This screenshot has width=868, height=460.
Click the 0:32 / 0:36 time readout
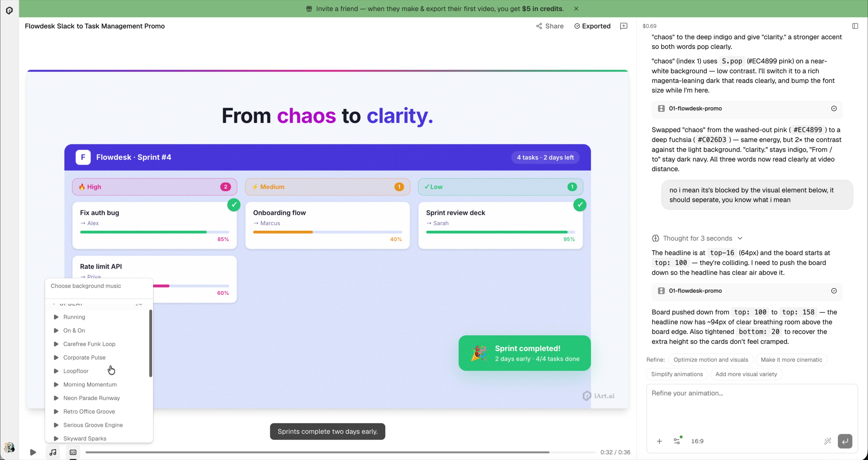pyautogui.click(x=615, y=452)
